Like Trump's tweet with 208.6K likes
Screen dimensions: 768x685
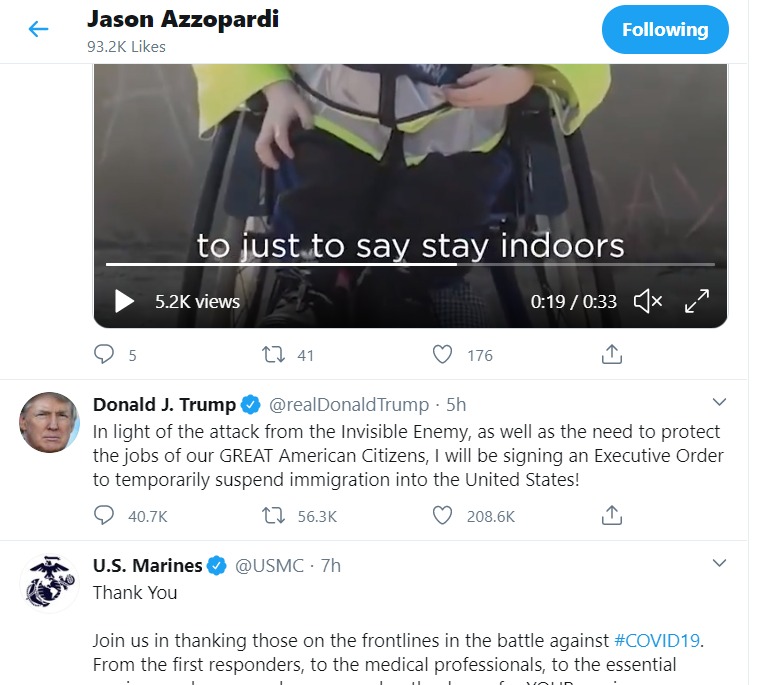(x=442, y=515)
